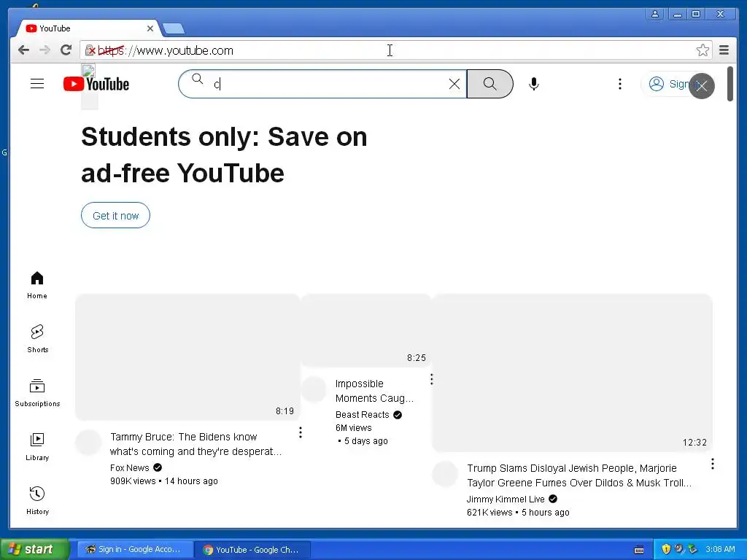
Task: Open Library from sidebar
Action: coord(37,447)
